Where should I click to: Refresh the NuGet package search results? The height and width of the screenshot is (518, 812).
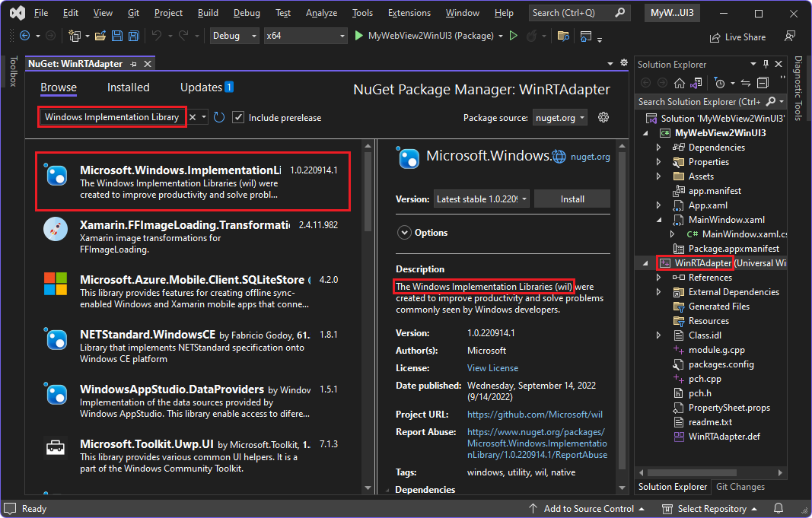[x=219, y=117]
